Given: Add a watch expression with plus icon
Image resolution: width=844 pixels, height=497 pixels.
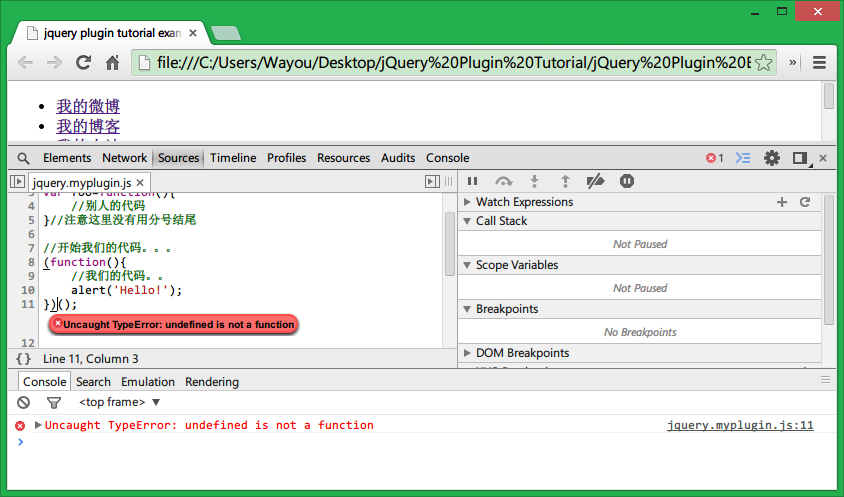Looking at the screenshot, I should tap(782, 202).
